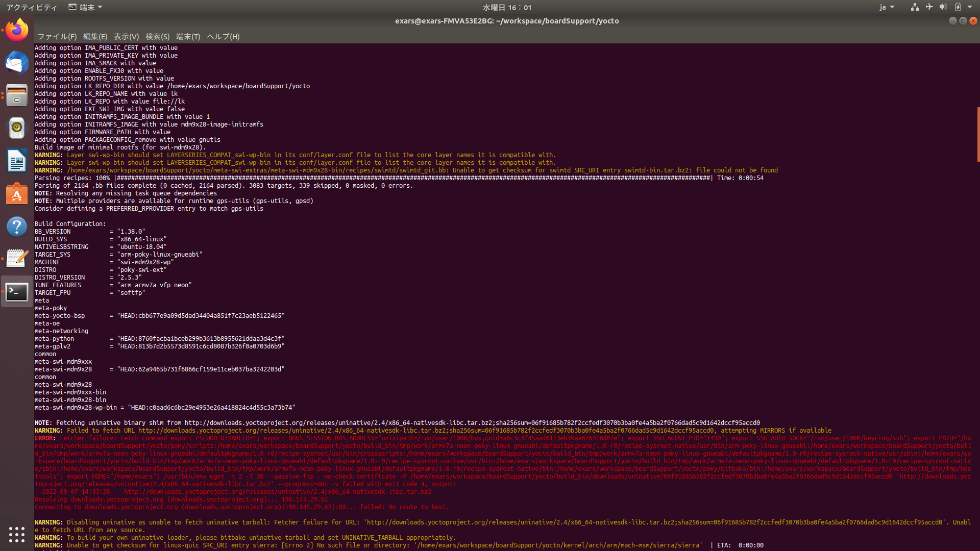Open the 編集(E) menu
This screenshot has width=980, height=551.
(x=95, y=37)
